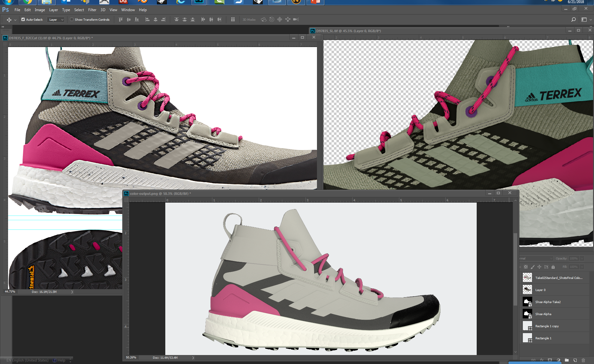Image resolution: width=594 pixels, height=364 pixels.
Task: Open the Layer menu
Action: pyautogui.click(x=54, y=10)
